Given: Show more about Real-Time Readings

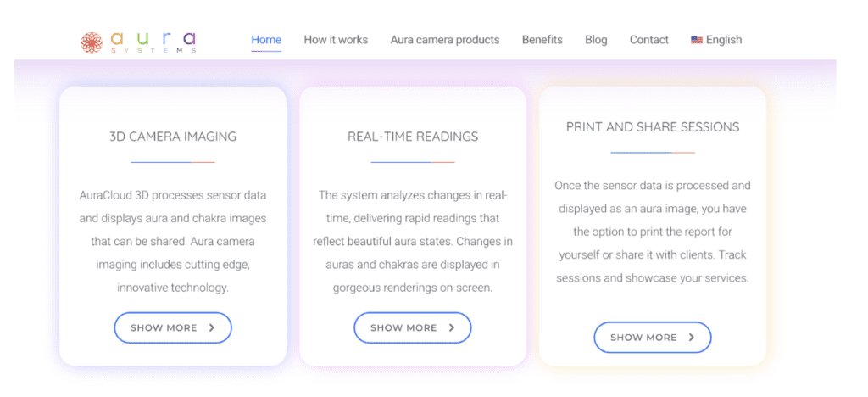Looking at the screenshot, I should tap(413, 327).
